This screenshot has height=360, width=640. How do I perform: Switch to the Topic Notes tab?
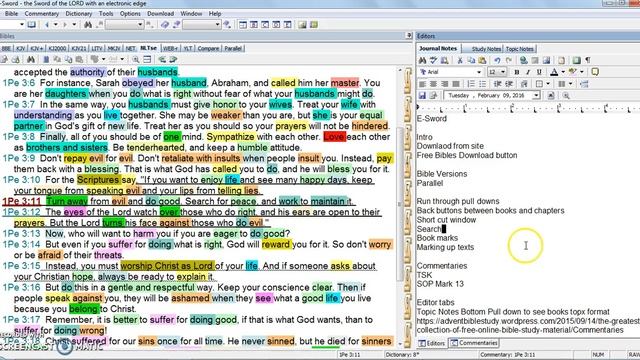520,49
